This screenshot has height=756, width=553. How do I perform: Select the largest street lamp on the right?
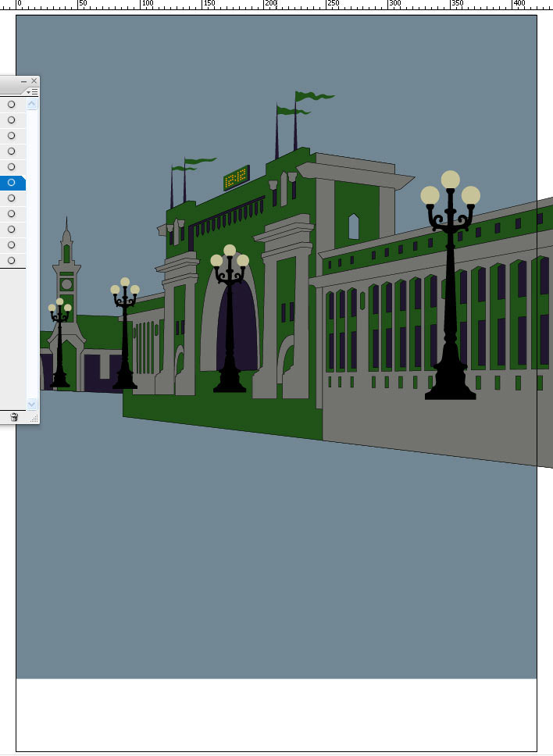coord(451,312)
